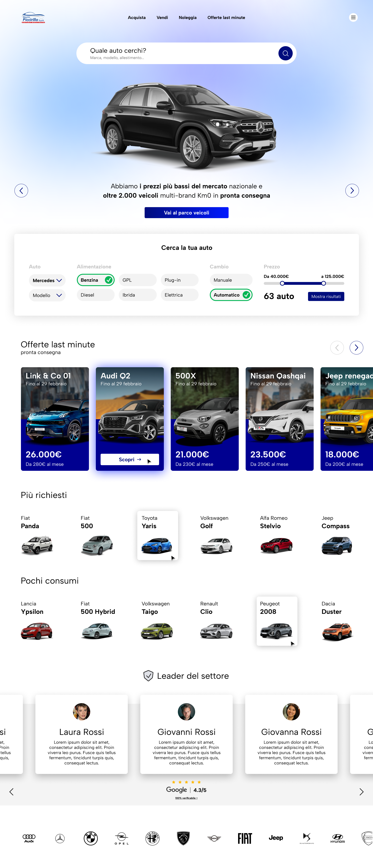Open the Vendi menu
Viewport: 373px width, 868px height.
[162, 17]
